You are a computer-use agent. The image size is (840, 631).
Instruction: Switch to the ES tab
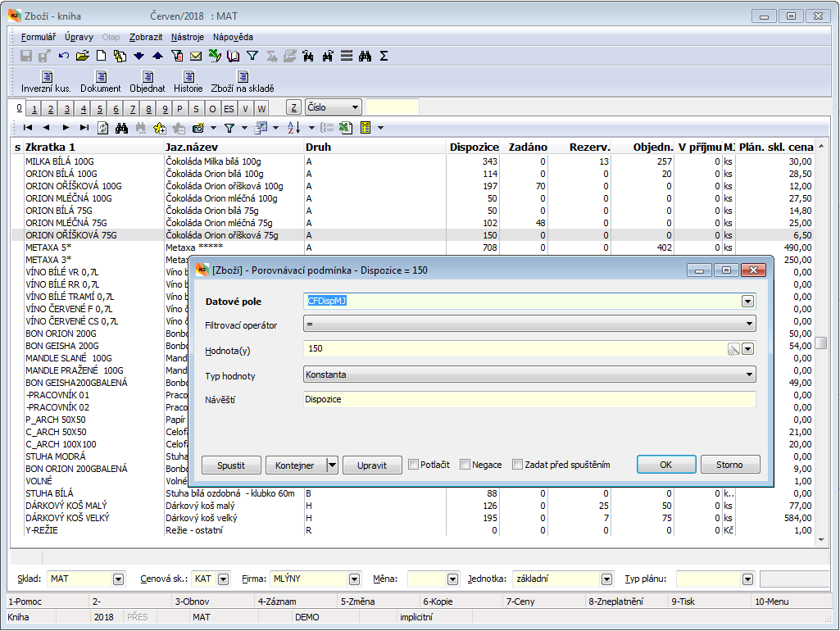229,109
